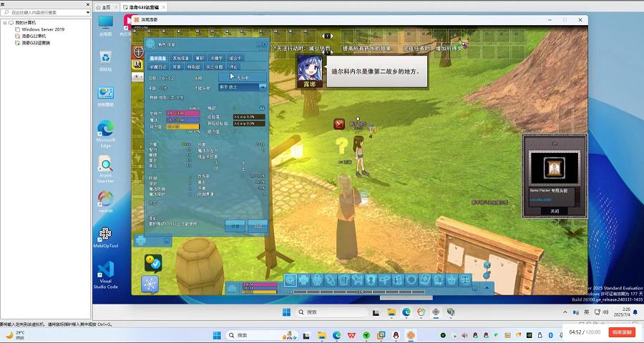Select 洛奇G22运营端 in library tree
The image size is (644, 343).
[36, 43]
